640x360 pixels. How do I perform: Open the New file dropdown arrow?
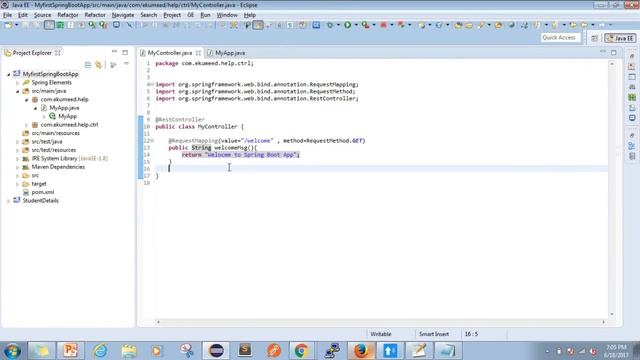point(16,25)
